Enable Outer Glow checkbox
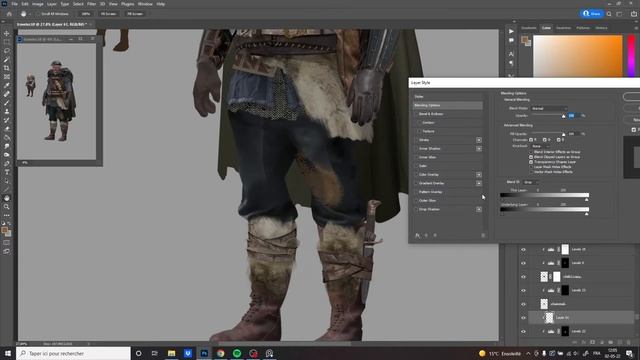 (x=416, y=201)
